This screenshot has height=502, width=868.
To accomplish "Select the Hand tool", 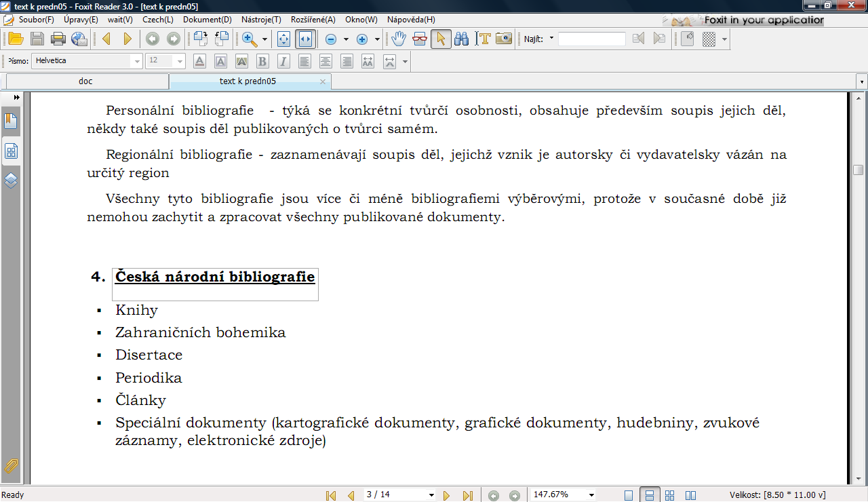I will coord(399,39).
